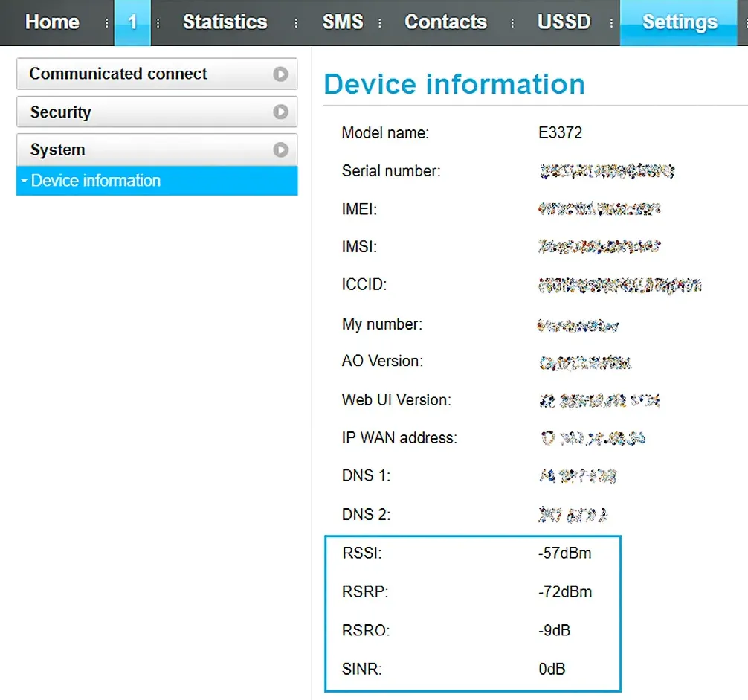Open the USSD tab
Screen dimensions: 748x700
(x=564, y=22)
